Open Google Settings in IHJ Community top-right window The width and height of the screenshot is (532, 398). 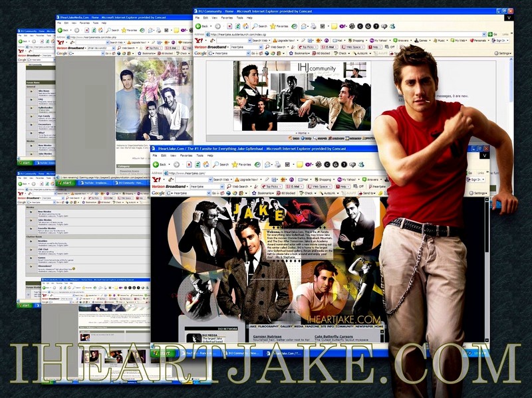(x=503, y=53)
